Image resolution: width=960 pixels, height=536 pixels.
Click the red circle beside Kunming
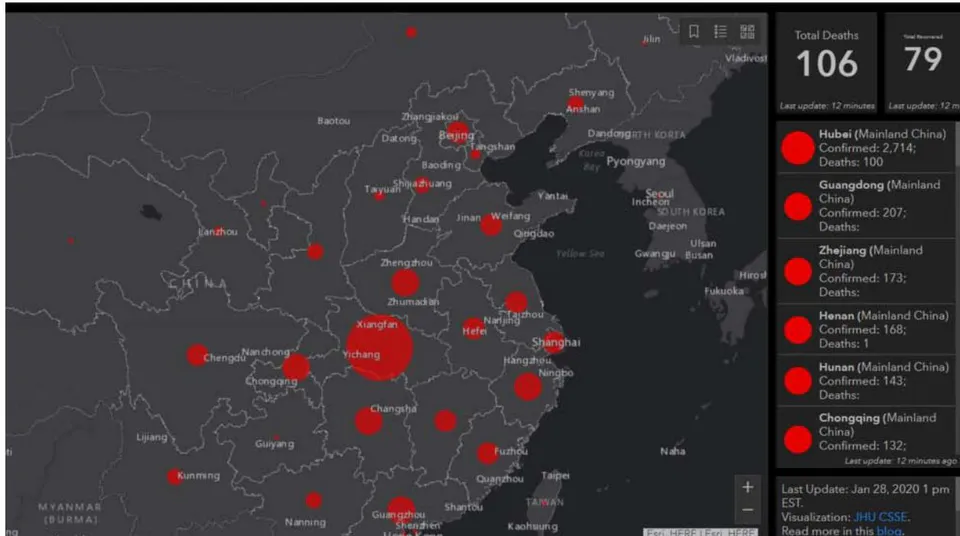click(x=174, y=477)
